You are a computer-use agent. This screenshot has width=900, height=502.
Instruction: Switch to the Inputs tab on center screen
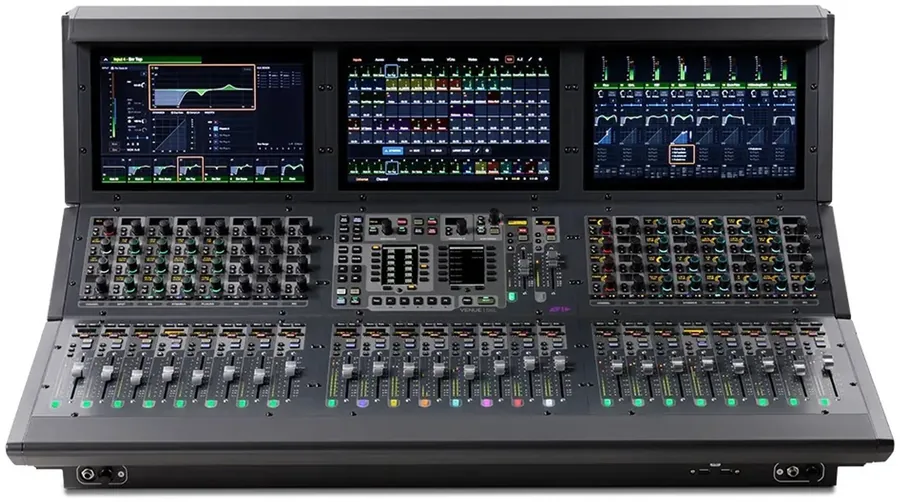tap(357, 60)
